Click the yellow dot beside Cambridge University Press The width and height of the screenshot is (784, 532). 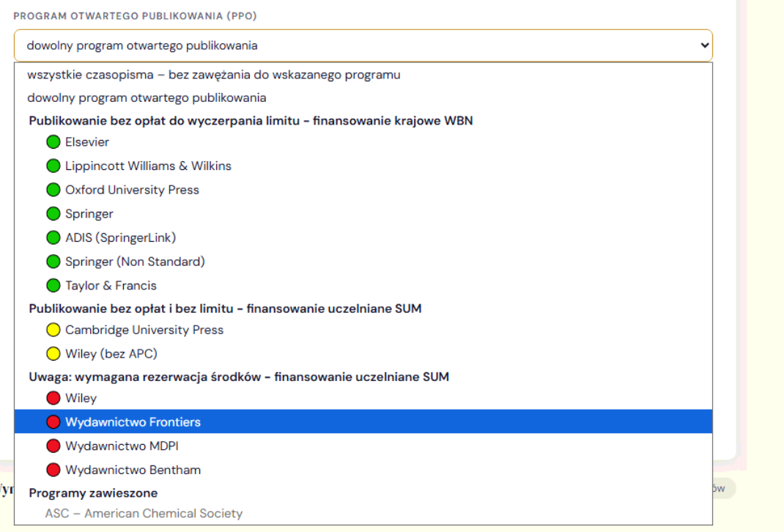pyautogui.click(x=53, y=330)
